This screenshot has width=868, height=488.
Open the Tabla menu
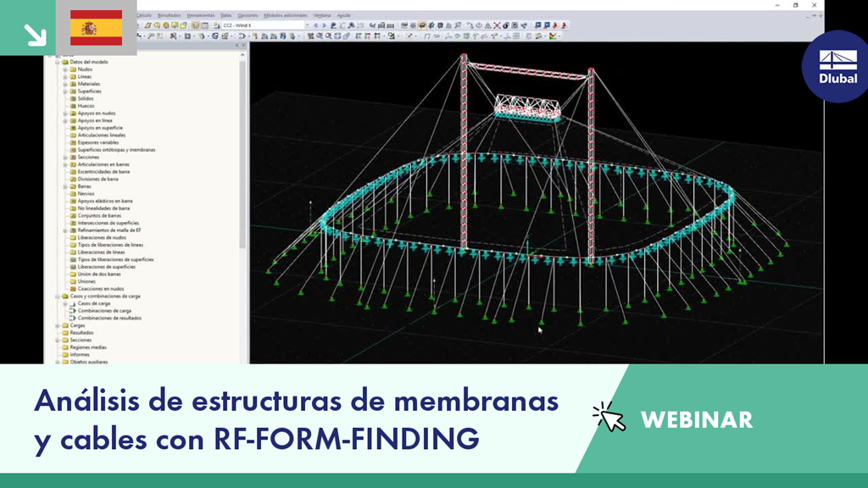(x=225, y=15)
